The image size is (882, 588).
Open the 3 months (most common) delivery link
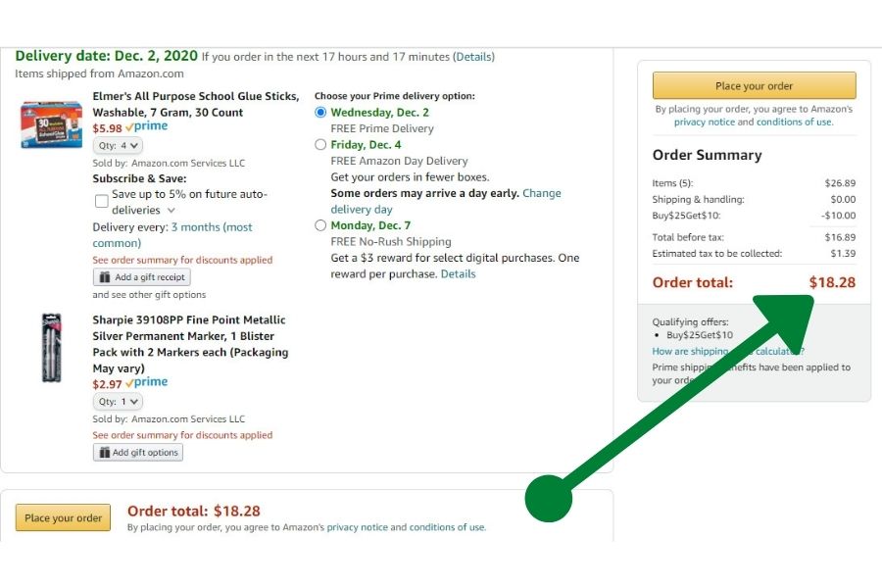172,235
